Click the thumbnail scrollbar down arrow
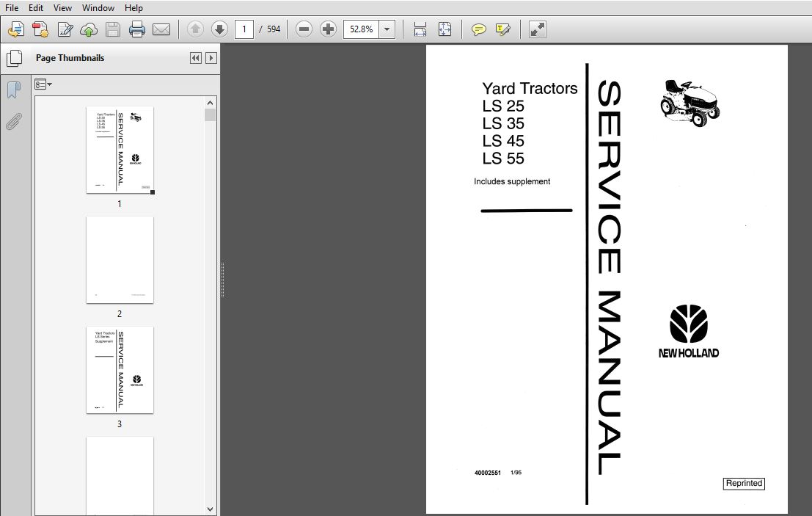 210,509
